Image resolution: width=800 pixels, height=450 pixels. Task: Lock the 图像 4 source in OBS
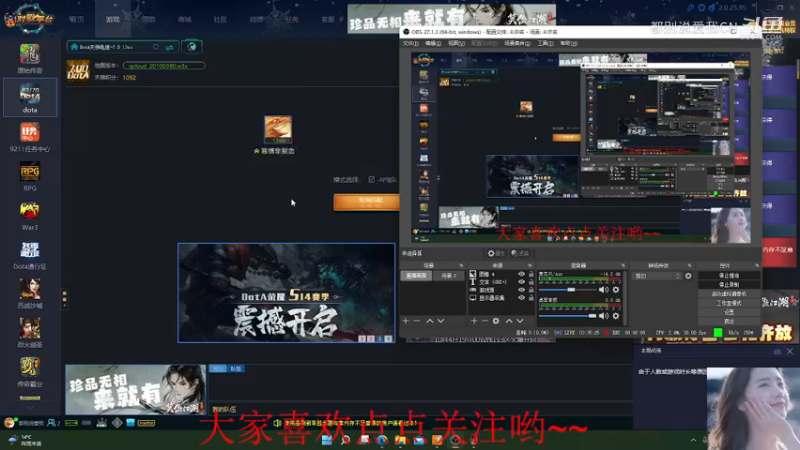531,274
